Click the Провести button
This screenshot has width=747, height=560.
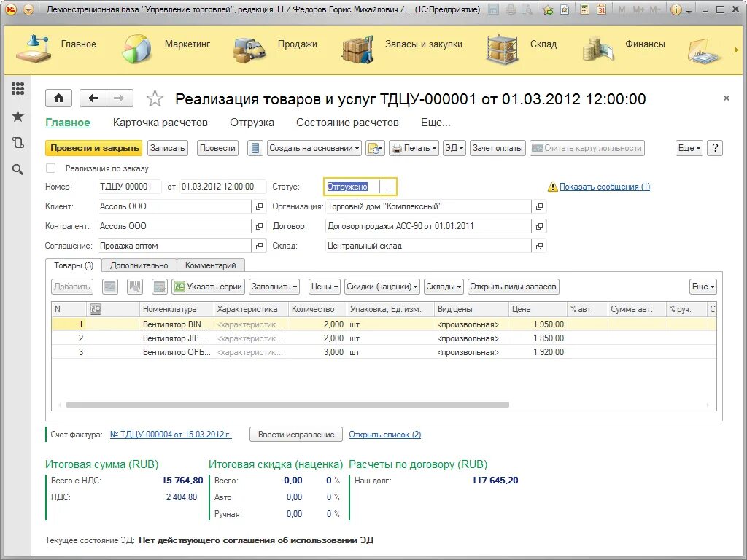[x=217, y=148]
